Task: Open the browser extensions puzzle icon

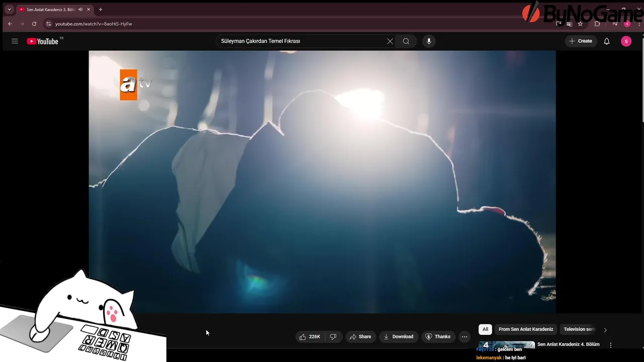Action: click(x=597, y=24)
